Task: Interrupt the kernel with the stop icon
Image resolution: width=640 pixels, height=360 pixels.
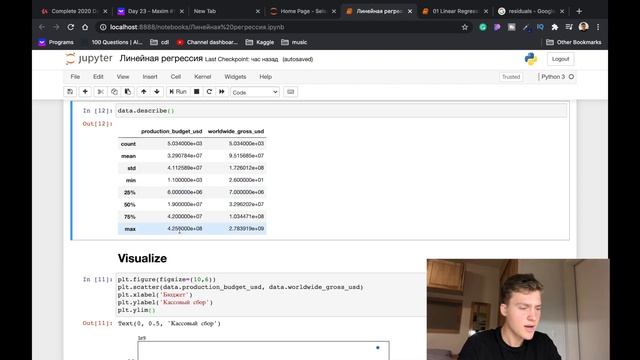Action: click(196, 92)
